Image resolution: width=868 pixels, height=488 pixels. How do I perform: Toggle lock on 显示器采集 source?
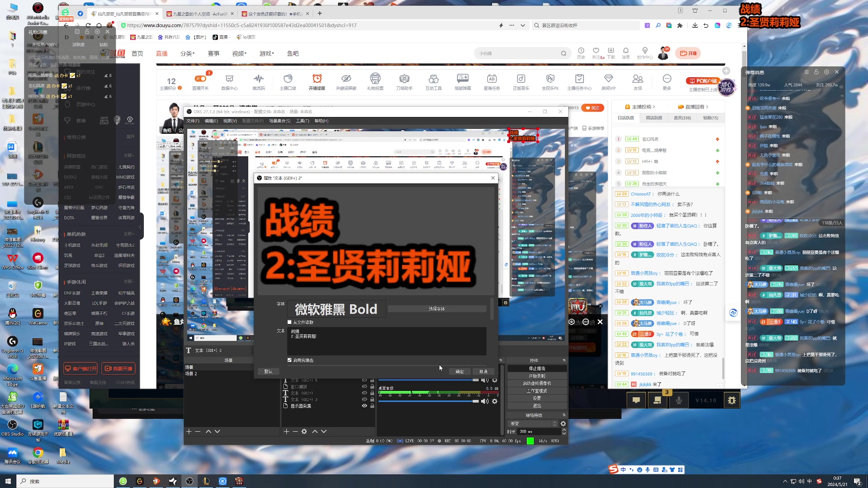[x=373, y=406]
